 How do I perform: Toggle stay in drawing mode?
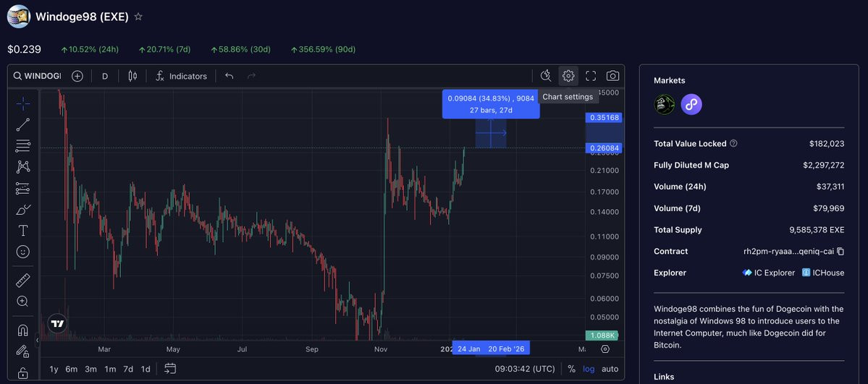coord(22,351)
